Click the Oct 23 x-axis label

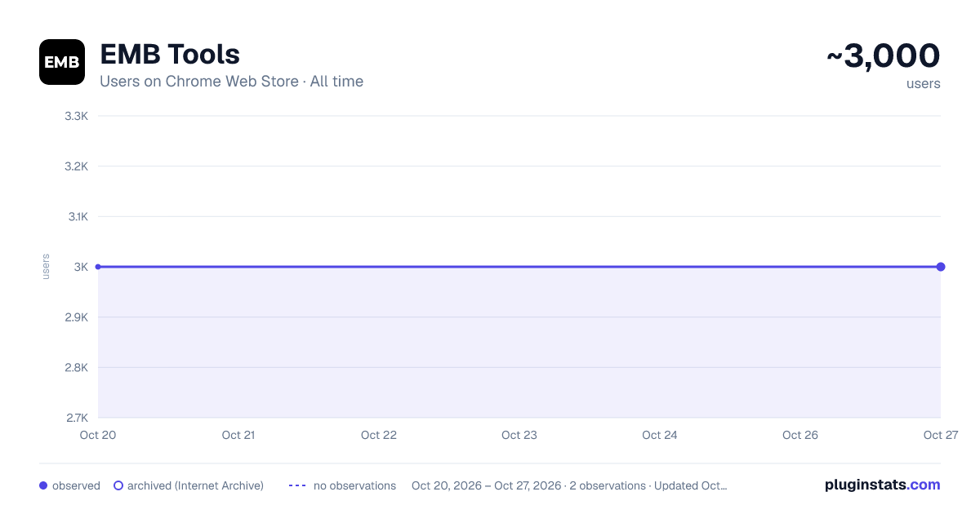pyautogui.click(x=519, y=435)
